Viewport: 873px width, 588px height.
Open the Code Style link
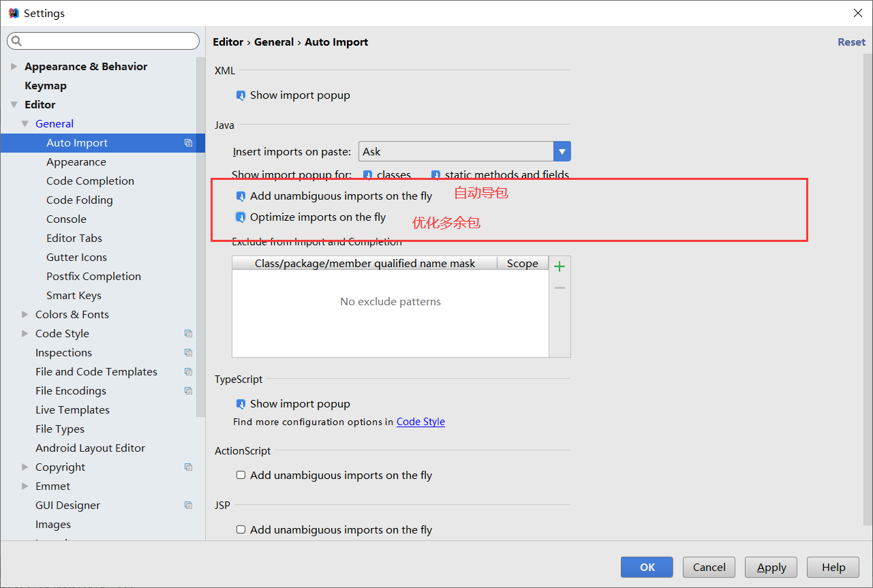420,422
